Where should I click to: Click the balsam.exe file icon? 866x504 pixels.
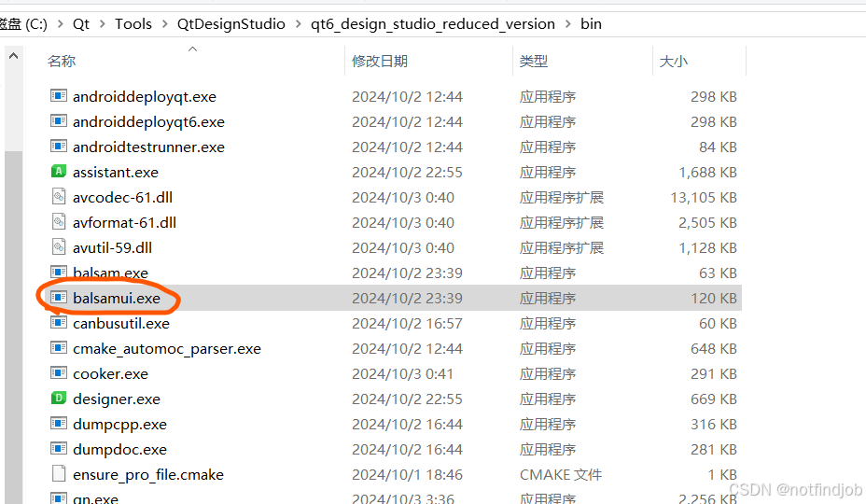click(x=59, y=272)
